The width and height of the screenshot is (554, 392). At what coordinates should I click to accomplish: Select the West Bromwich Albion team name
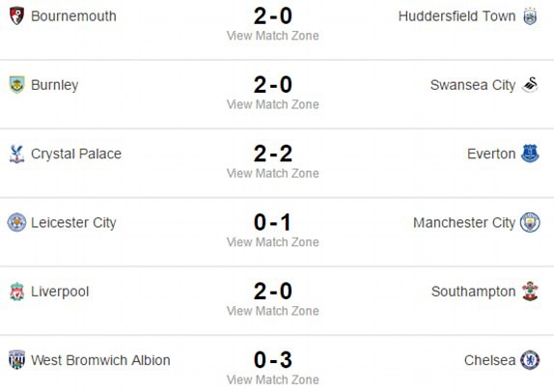(x=100, y=360)
